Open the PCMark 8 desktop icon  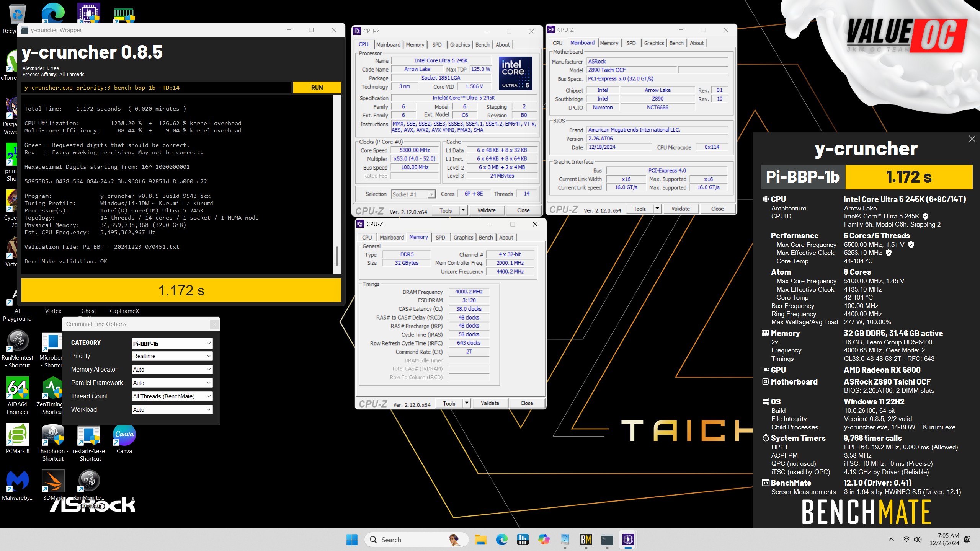coord(17,439)
